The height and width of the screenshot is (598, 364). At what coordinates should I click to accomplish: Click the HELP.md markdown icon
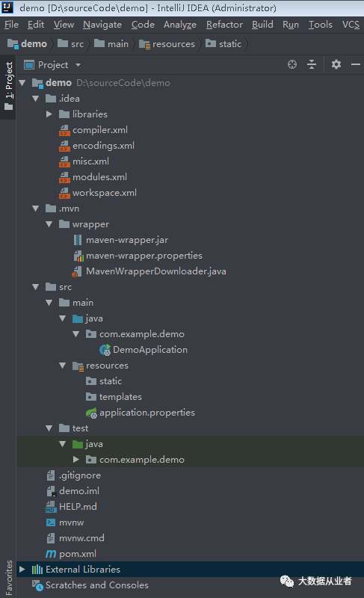coord(51,507)
